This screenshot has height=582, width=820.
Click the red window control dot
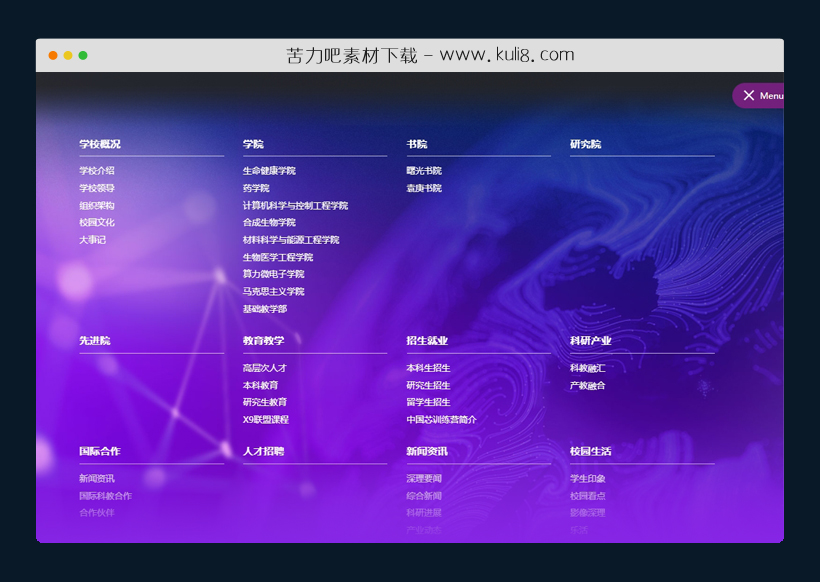[51, 56]
